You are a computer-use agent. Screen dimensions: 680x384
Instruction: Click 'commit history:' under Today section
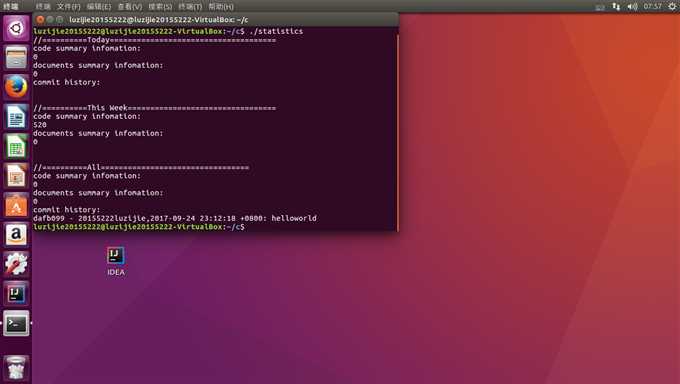(66, 82)
